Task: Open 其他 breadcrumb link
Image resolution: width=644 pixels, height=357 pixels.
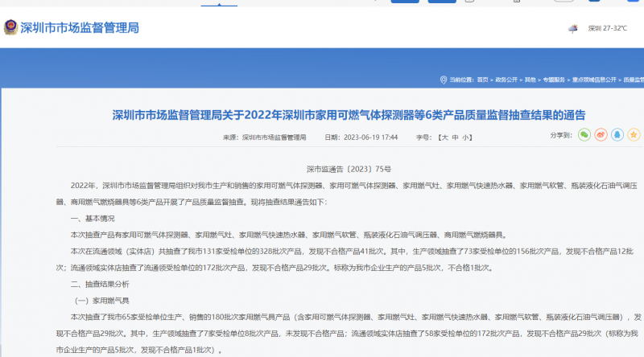Action: click(x=530, y=80)
